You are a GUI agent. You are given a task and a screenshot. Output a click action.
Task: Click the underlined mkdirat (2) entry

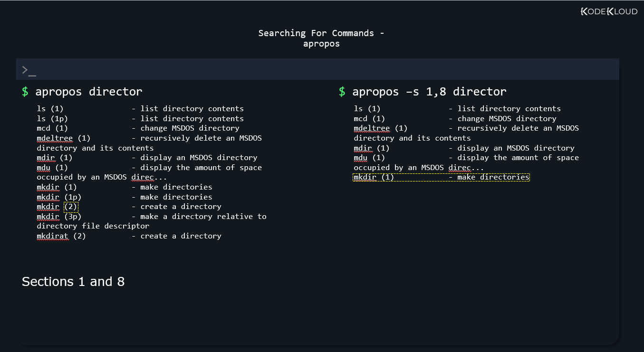[x=52, y=236]
